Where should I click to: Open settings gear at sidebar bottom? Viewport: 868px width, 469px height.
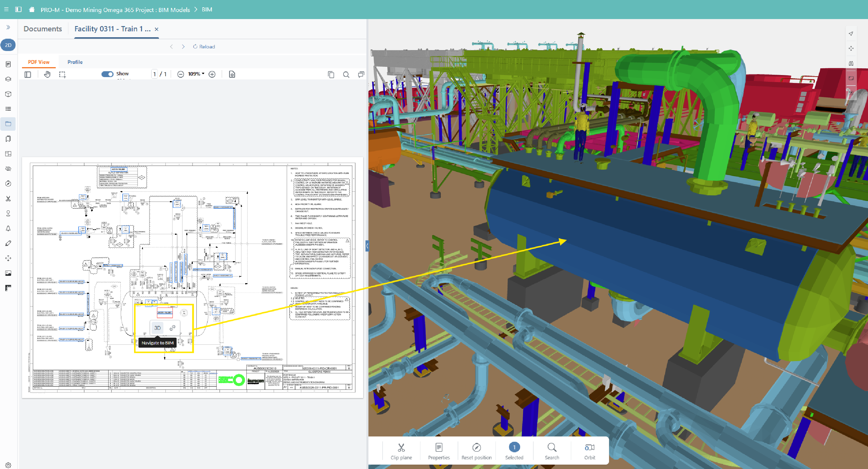coord(8,465)
